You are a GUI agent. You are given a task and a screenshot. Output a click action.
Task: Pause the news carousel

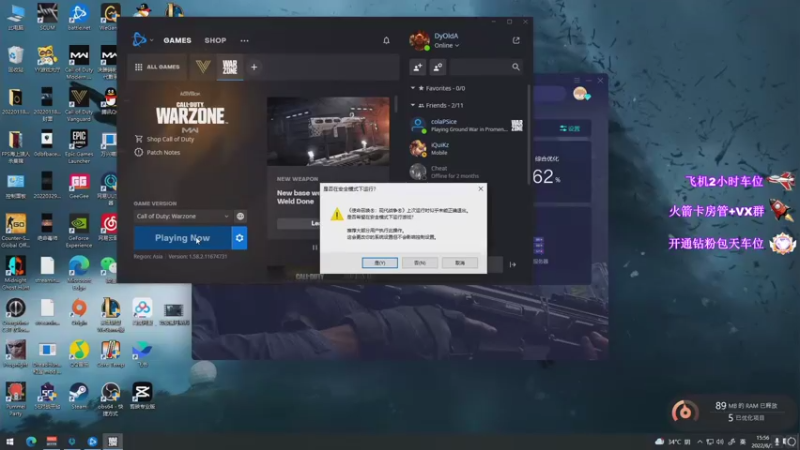pyautogui.click(x=315, y=247)
